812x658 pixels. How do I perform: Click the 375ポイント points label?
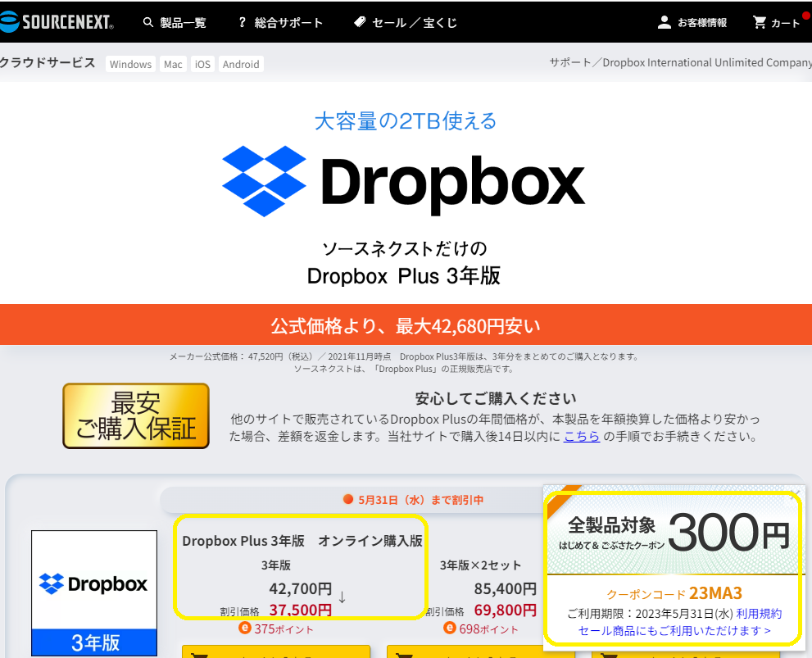point(276,629)
